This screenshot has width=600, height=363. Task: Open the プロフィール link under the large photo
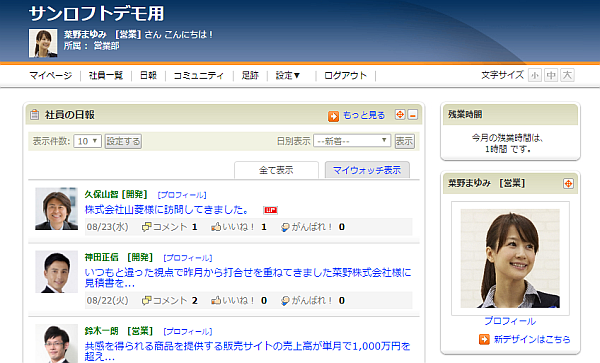pyautogui.click(x=510, y=321)
